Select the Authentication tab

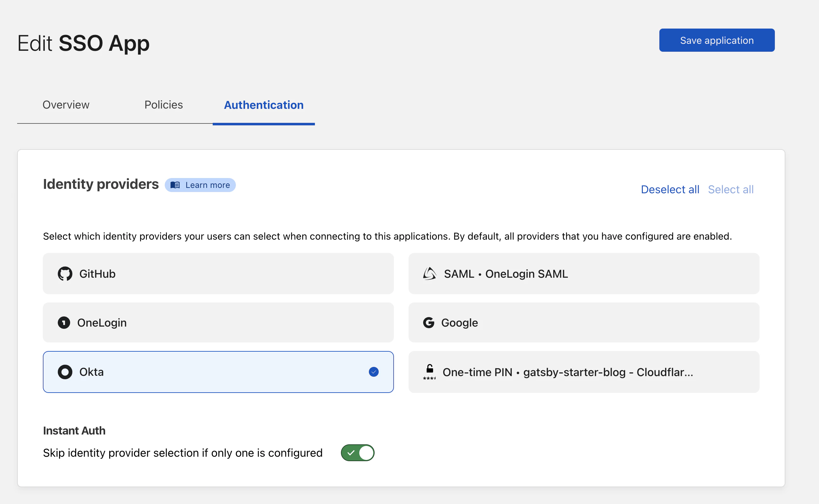(x=264, y=105)
